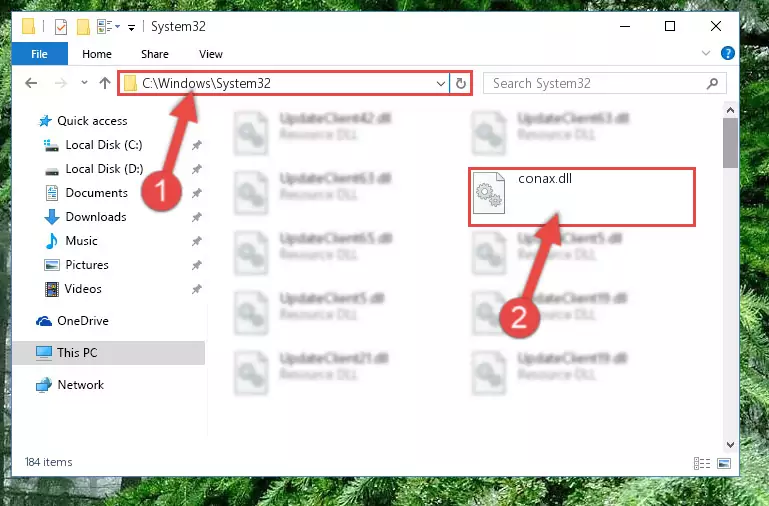
Task: Select the conax.dll file name
Action: 545,178
